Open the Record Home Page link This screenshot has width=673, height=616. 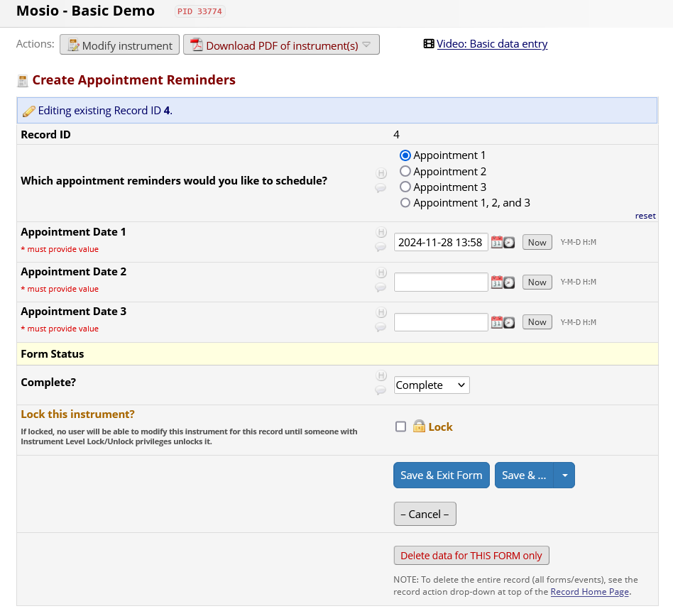(589, 592)
